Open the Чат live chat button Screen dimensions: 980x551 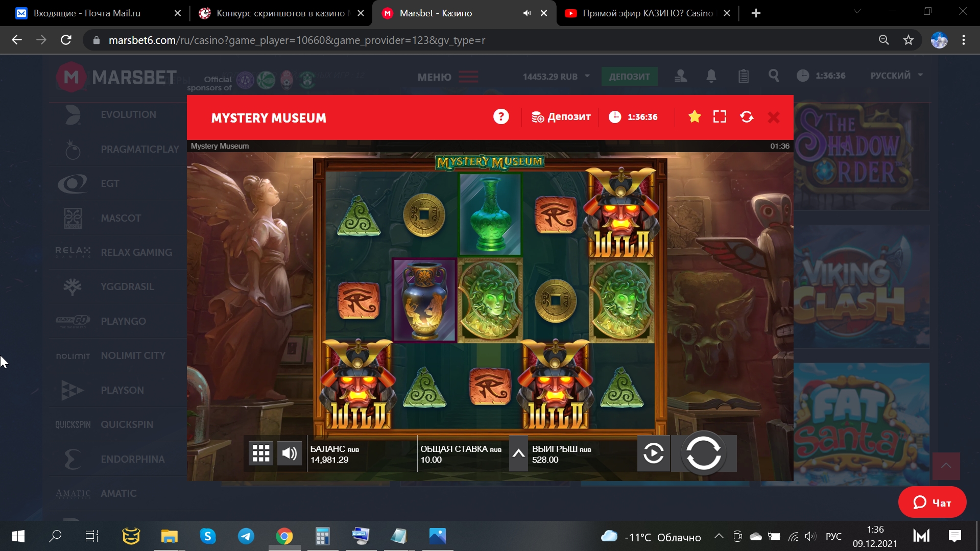pyautogui.click(x=932, y=502)
